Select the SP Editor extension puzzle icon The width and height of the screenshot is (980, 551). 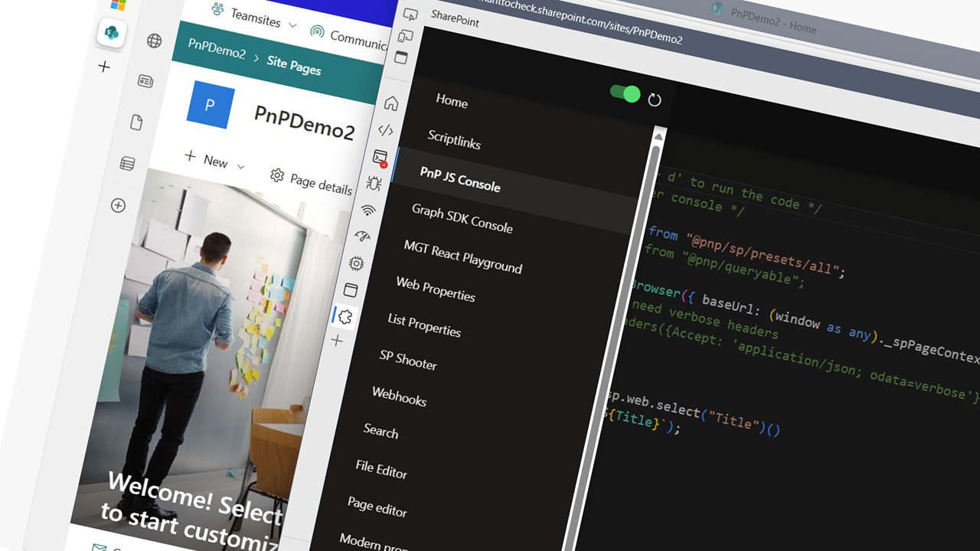[343, 316]
